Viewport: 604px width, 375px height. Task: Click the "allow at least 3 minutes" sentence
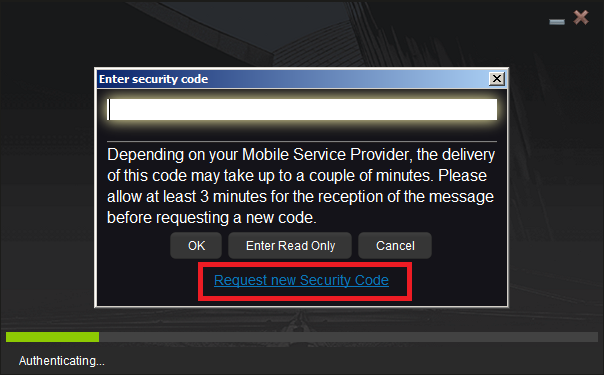coord(300,196)
